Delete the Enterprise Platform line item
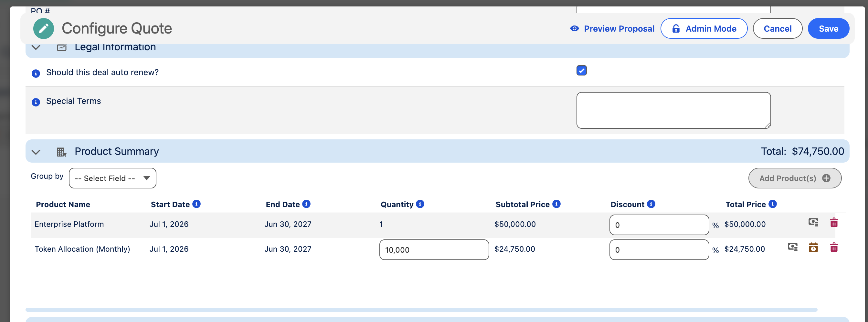This screenshot has height=322, width=868. (834, 222)
